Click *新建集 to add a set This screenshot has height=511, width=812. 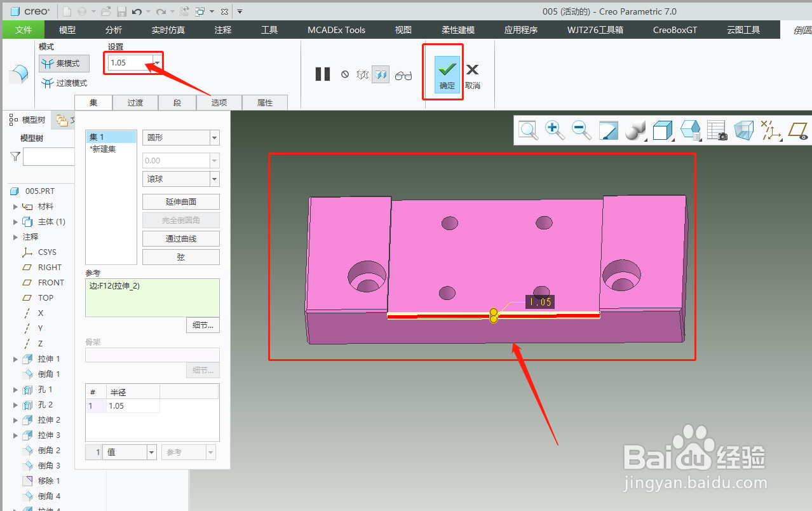[x=111, y=149]
